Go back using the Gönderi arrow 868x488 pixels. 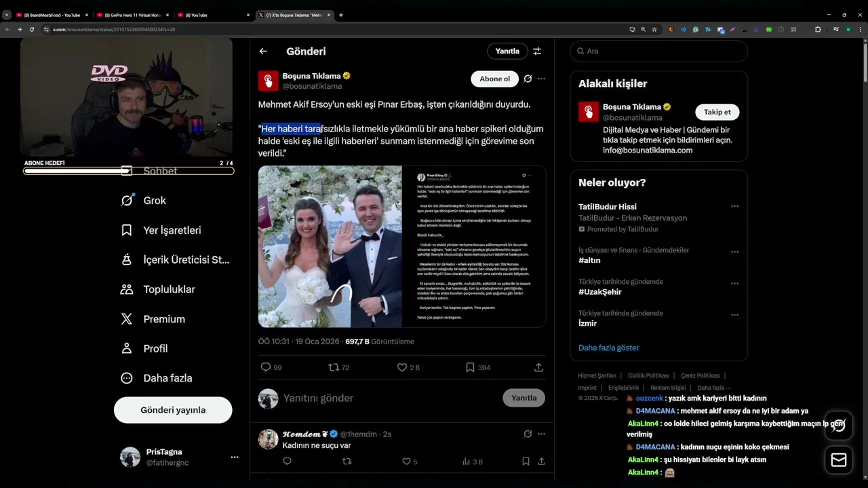coord(263,51)
